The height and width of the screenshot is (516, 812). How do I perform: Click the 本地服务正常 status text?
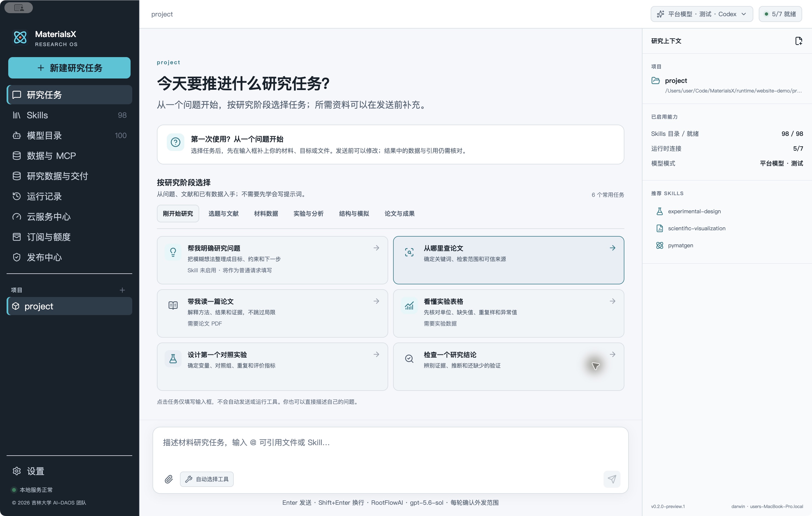36,490
